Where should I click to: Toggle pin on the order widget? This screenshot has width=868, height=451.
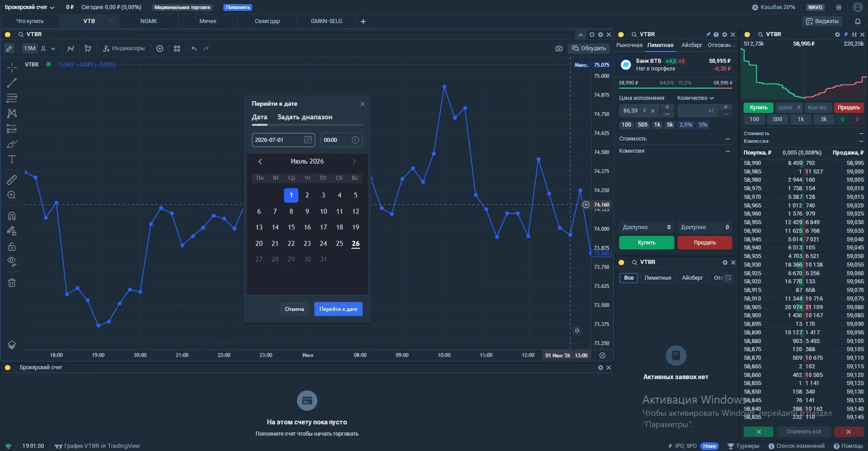(x=708, y=34)
